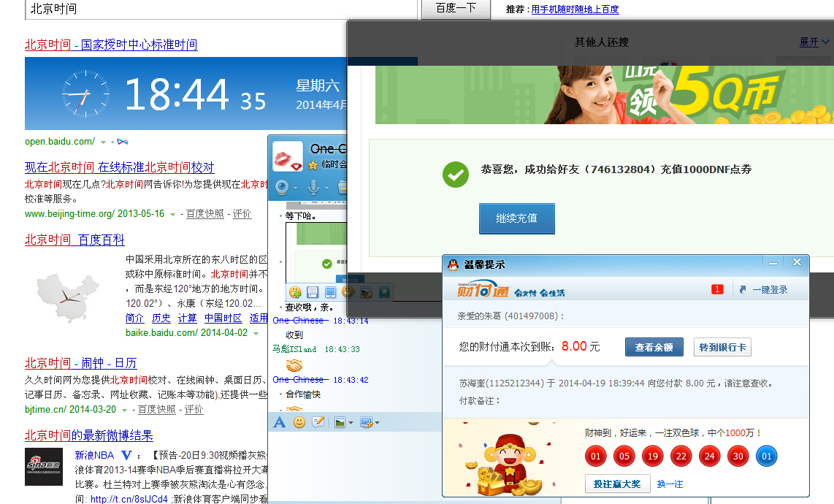This screenshot has width=834, height=504.
Task: Click red lottery ball number 05
Action: click(624, 456)
